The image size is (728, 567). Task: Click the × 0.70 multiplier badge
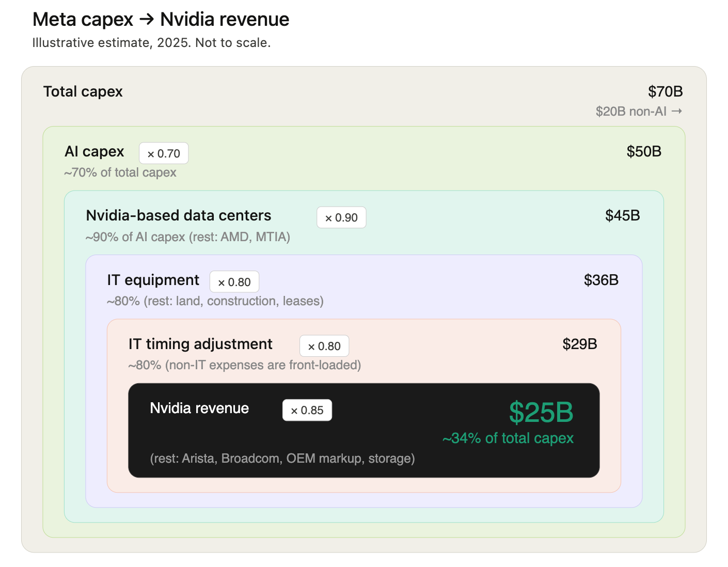tap(164, 153)
